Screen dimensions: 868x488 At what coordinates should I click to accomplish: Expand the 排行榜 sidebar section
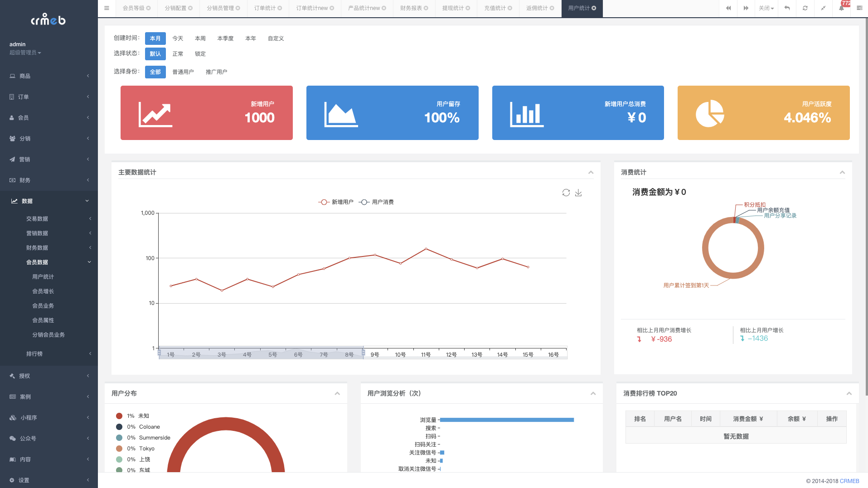pos(35,353)
